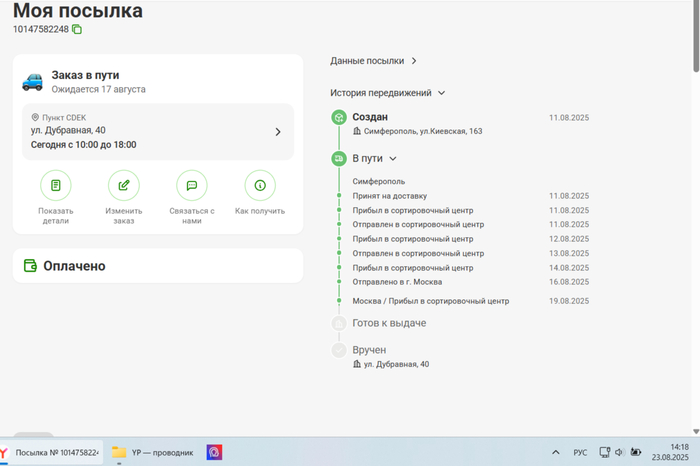Screen dimensions: 700x466
Task: Copy the tracking number with the copy icon
Action: pyautogui.click(x=77, y=30)
